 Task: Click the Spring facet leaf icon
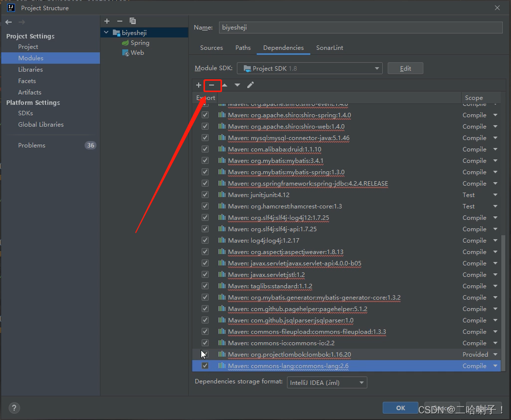125,43
